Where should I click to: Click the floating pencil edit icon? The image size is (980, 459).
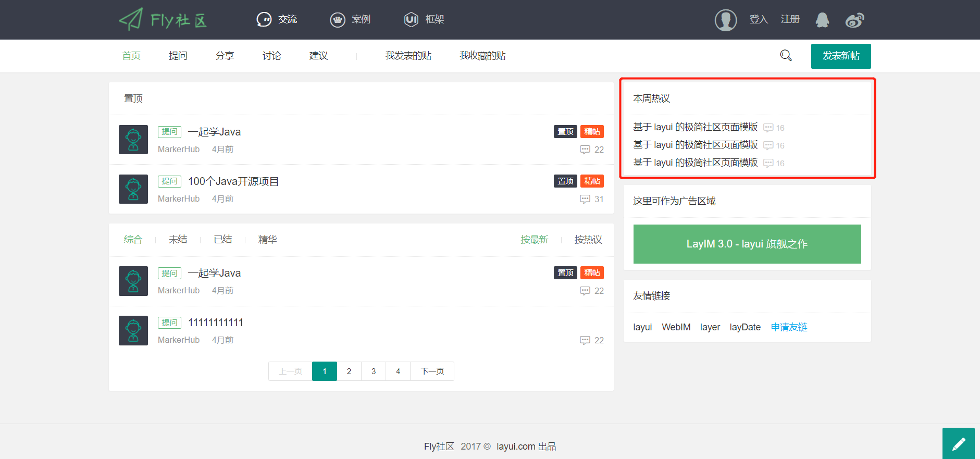point(959,444)
